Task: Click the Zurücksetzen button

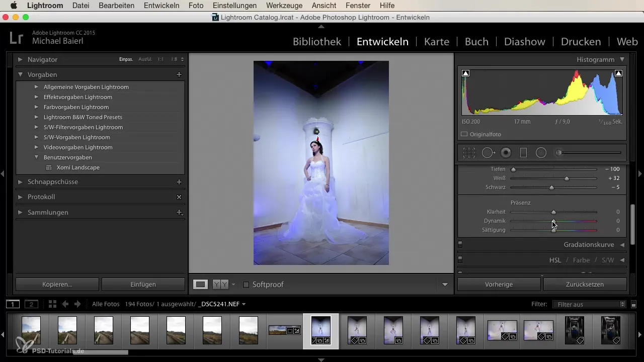Action: coord(585,285)
